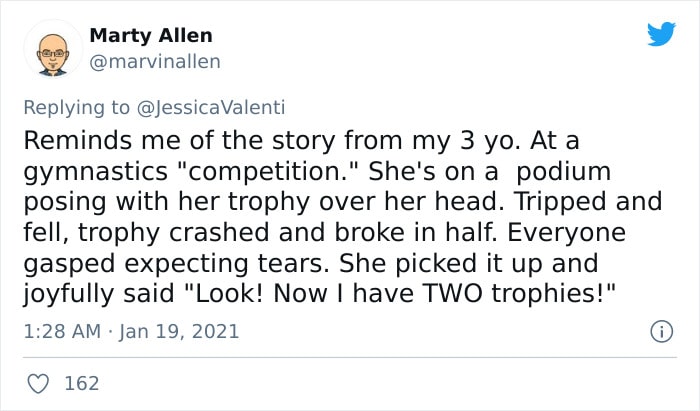Select the Jan 19, 2021 date

pyautogui.click(x=179, y=332)
